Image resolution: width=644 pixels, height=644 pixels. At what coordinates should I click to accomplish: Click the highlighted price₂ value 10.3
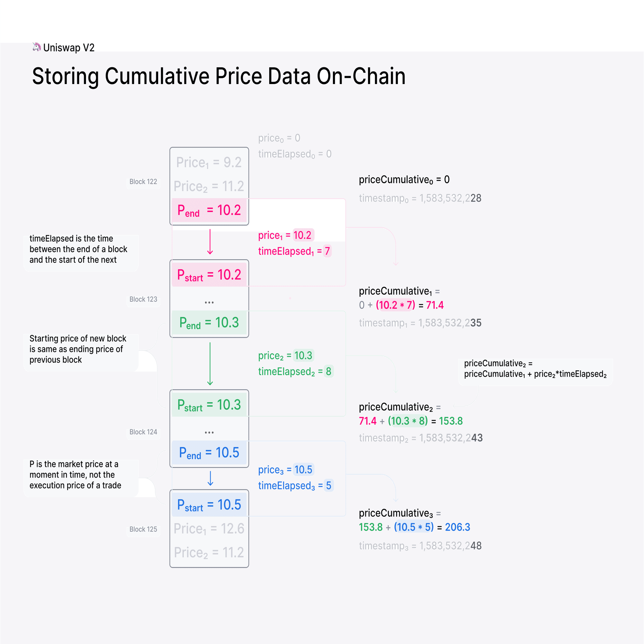303,356
